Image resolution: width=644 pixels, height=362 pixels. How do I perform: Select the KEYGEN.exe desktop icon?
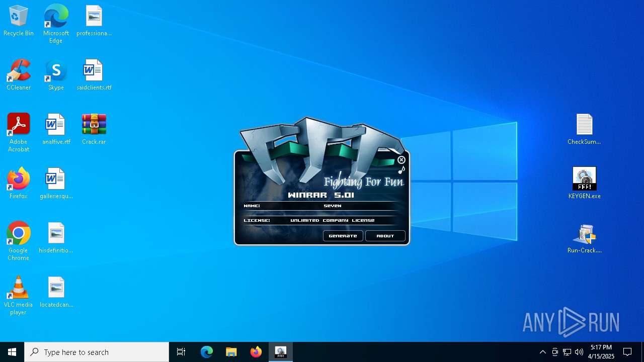[584, 184]
